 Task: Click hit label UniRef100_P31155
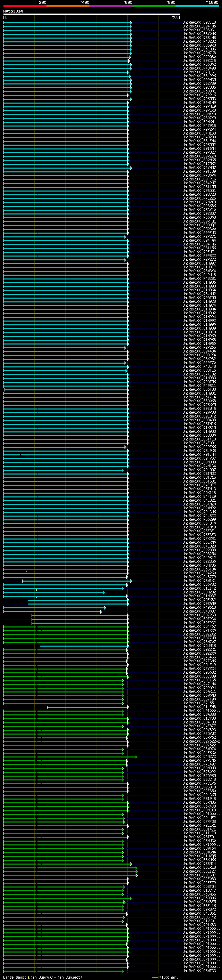pos(199,187)
